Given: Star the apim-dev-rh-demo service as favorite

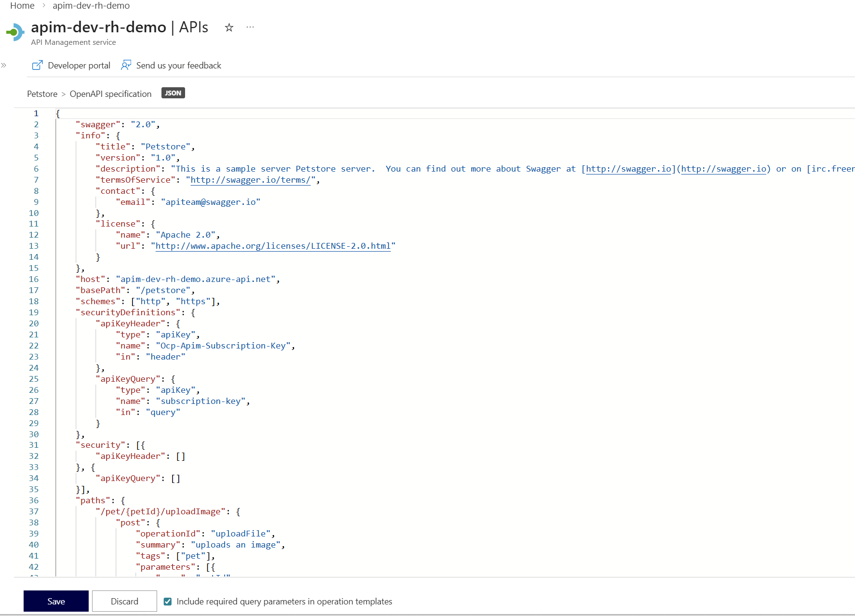Looking at the screenshot, I should (228, 28).
